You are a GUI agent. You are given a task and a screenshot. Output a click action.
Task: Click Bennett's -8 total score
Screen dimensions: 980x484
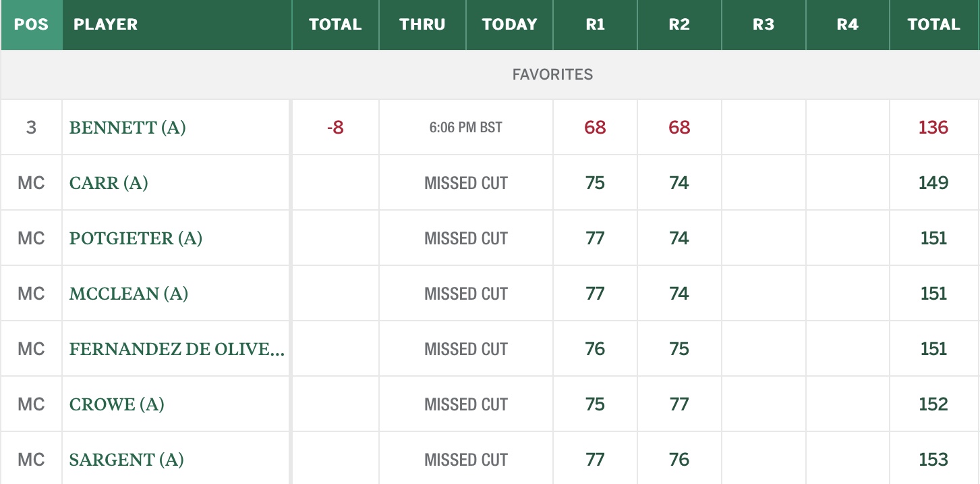(x=335, y=128)
